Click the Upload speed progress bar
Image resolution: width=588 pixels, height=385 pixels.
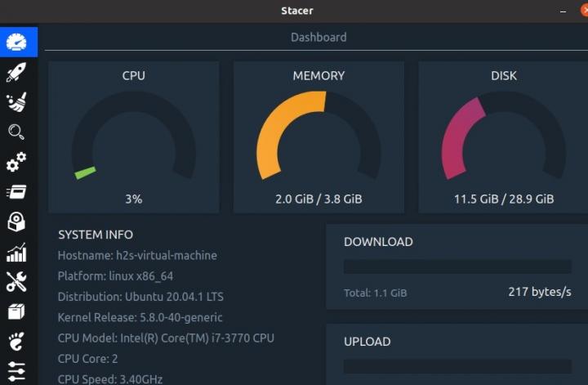point(457,366)
